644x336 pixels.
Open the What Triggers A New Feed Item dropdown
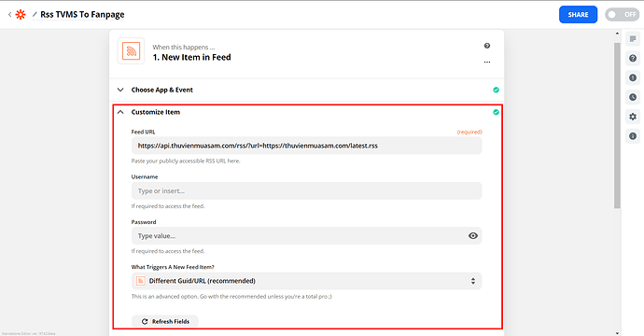coord(306,281)
